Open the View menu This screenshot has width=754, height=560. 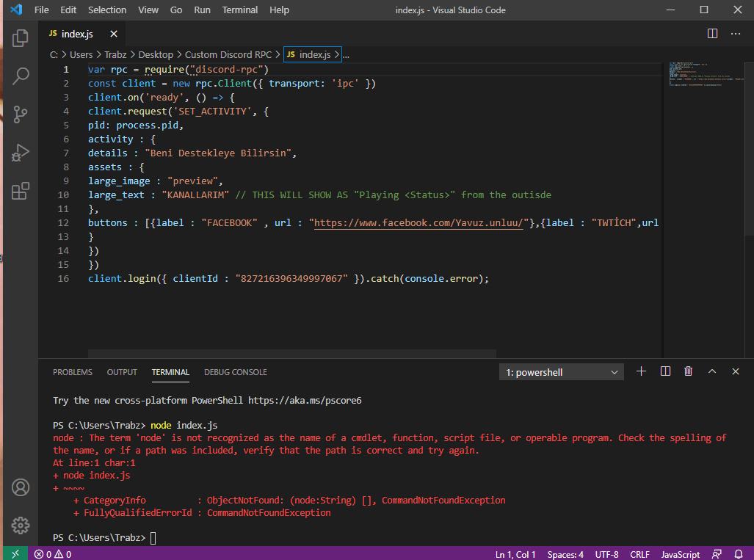click(148, 10)
